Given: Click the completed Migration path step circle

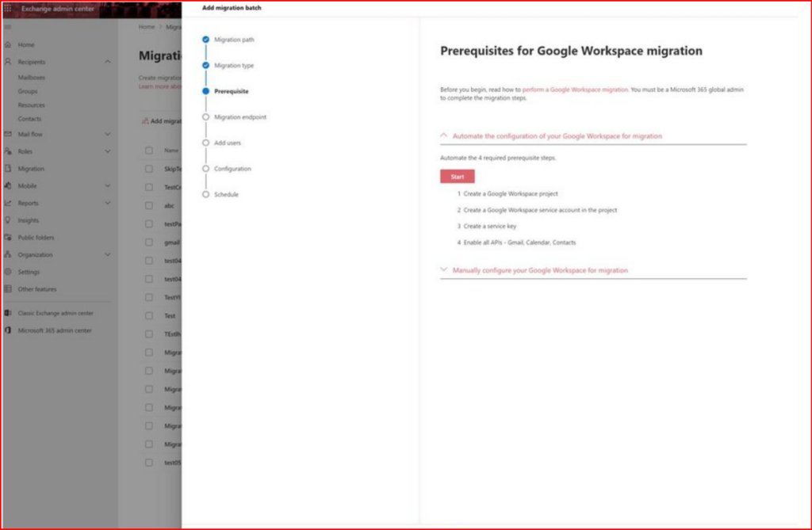Looking at the screenshot, I should click(x=205, y=40).
